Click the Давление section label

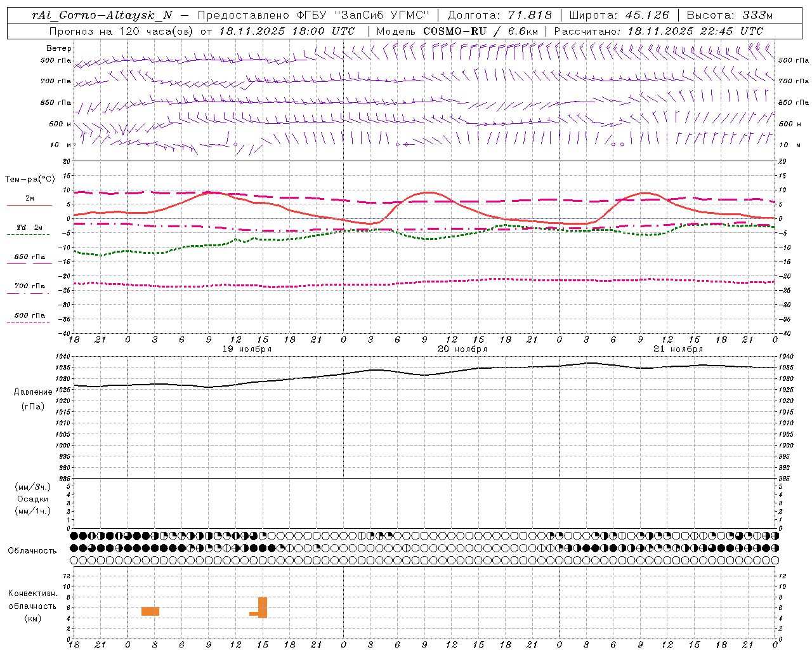(33, 392)
